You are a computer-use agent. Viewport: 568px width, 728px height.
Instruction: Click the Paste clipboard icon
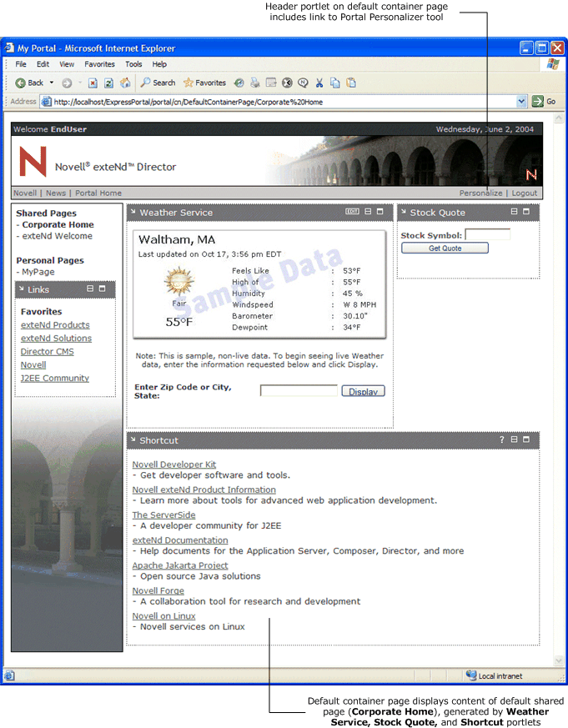[351, 83]
